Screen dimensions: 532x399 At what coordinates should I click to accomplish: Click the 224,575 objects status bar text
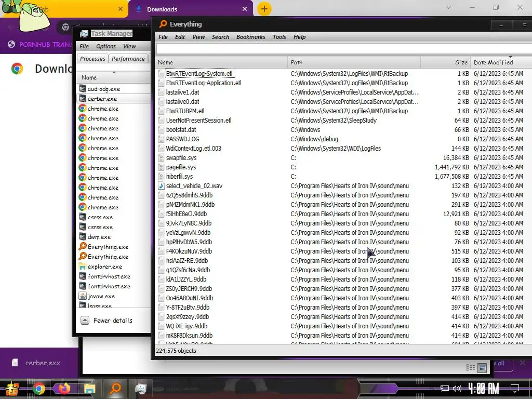click(176, 351)
